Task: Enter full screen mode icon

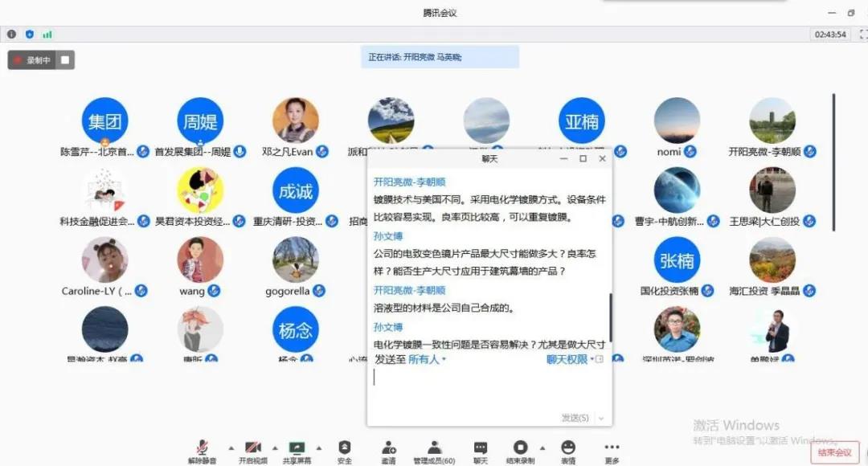Action: click(863, 35)
